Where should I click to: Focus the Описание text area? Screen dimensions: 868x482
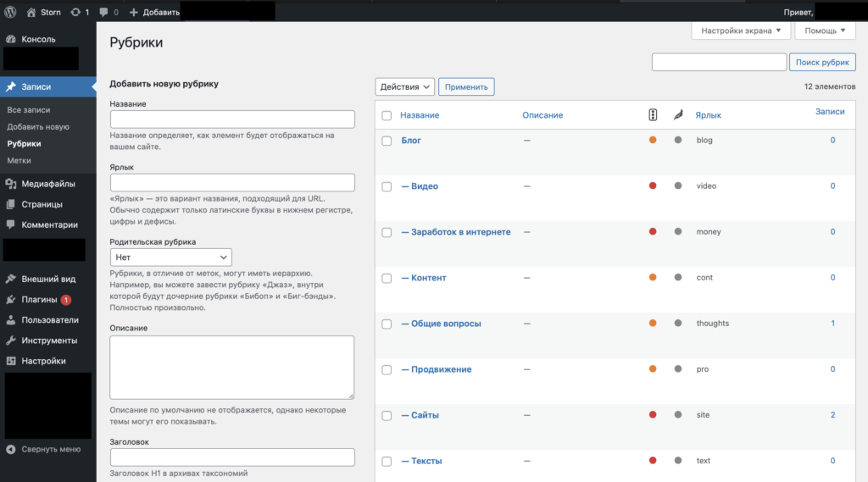click(x=232, y=368)
